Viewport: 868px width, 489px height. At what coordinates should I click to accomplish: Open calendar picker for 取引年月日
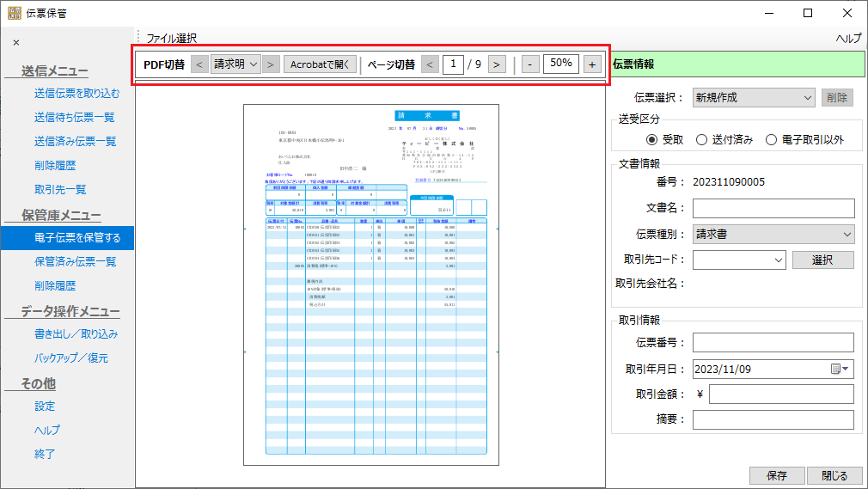pyautogui.click(x=840, y=369)
